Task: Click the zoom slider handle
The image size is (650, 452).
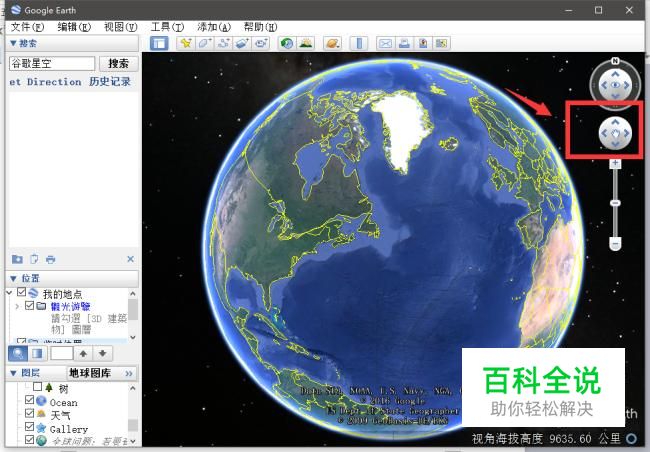Action: point(615,203)
